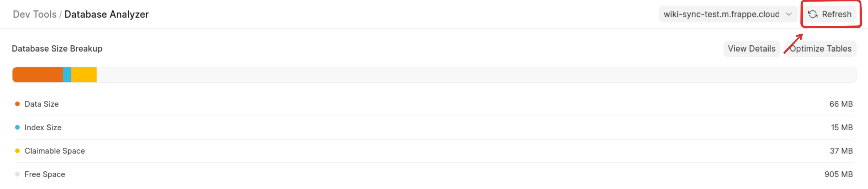Open View Details for database size
Screen dimensions: 868x189
(751, 49)
